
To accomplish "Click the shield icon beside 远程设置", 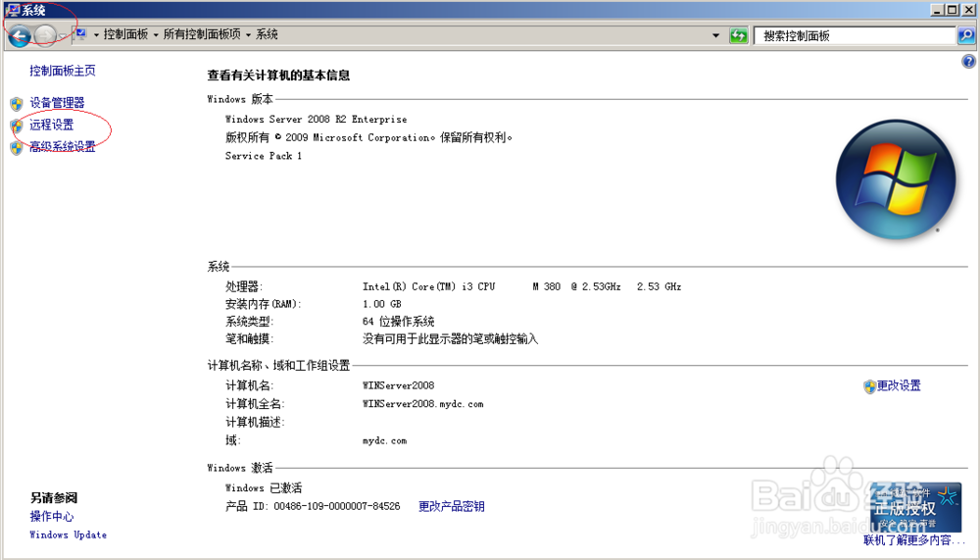I will tap(17, 126).
